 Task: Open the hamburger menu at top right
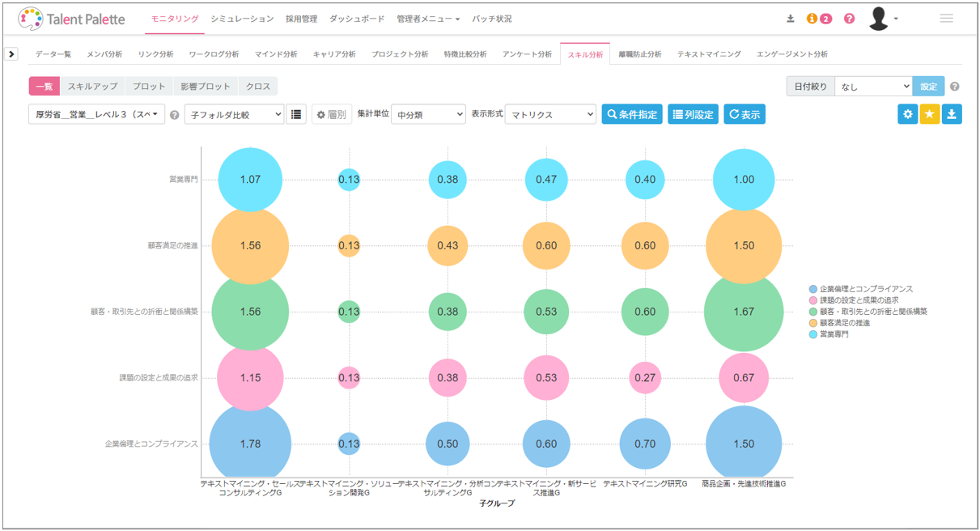946,17
